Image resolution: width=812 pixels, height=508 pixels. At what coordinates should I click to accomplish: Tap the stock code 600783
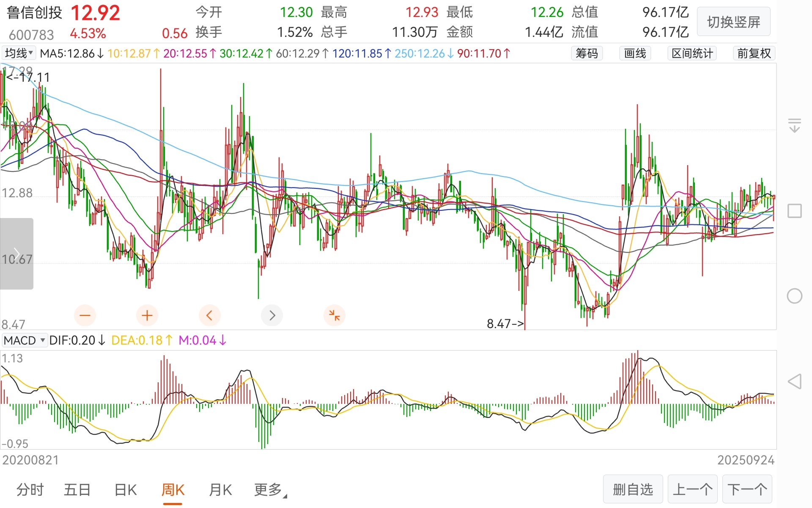tap(31, 35)
